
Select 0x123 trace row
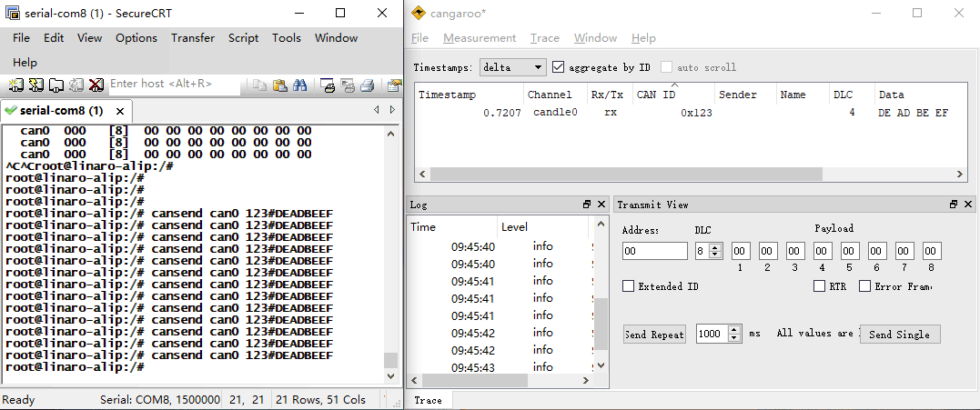(692, 114)
